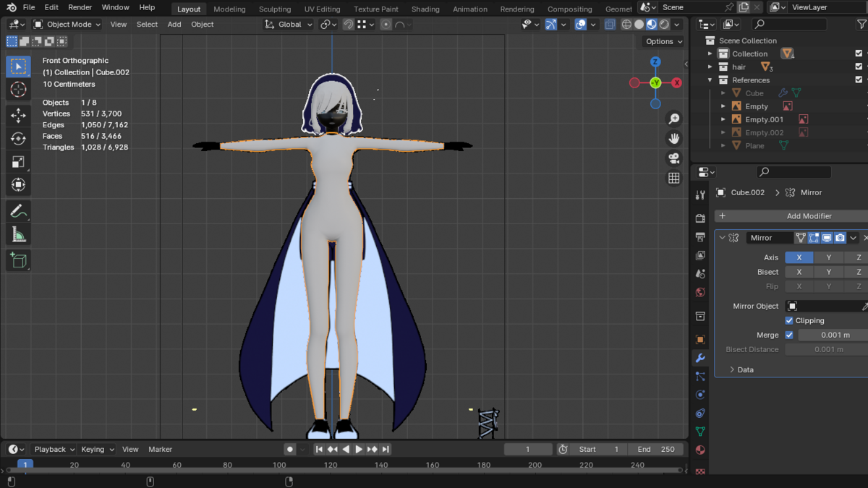Viewport: 868px width, 488px height.
Task: Disable the Clipping checkbox
Action: click(x=789, y=320)
